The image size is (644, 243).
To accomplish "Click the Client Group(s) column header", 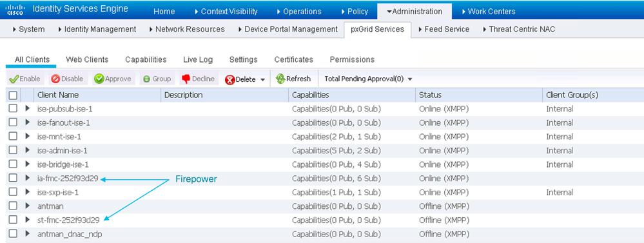I will tap(593, 95).
